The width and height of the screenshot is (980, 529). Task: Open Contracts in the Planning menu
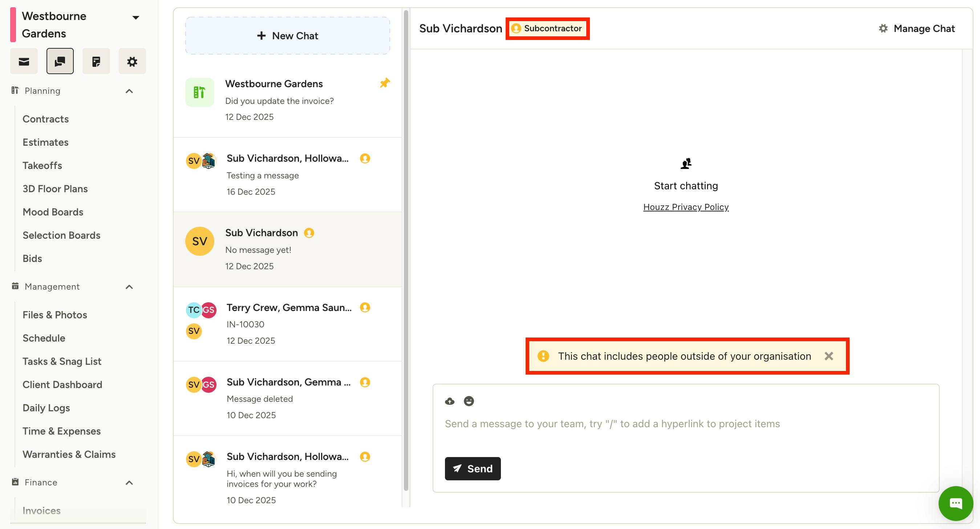[46, 119]
